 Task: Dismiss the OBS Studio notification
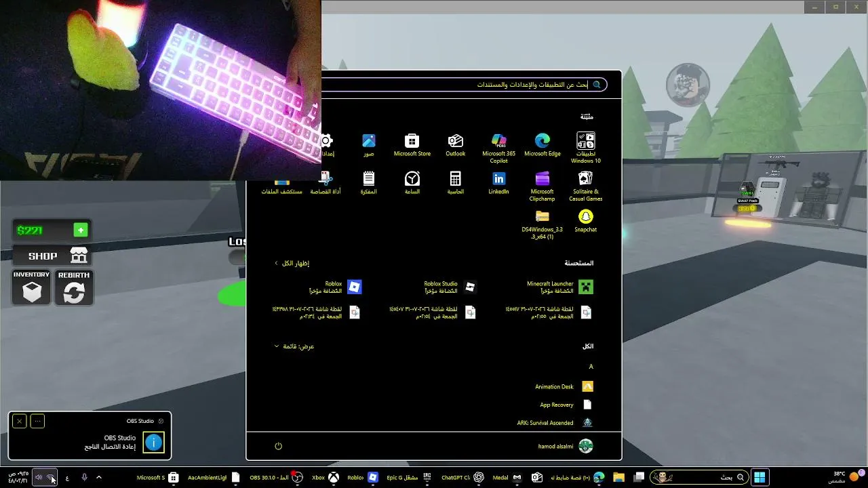pyautogui.click(x=19, y=422)
